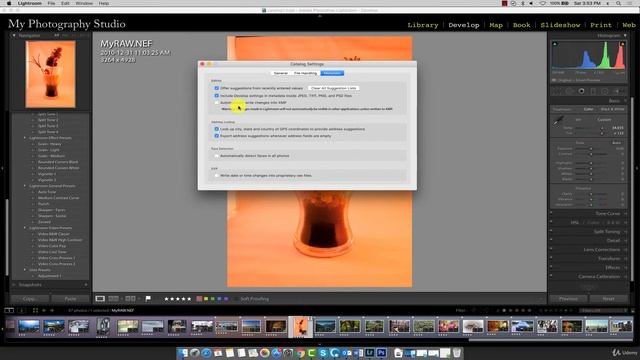Toggle Soft Proofing checkbox
Screen dimensions: 640x360
(236, 299)
